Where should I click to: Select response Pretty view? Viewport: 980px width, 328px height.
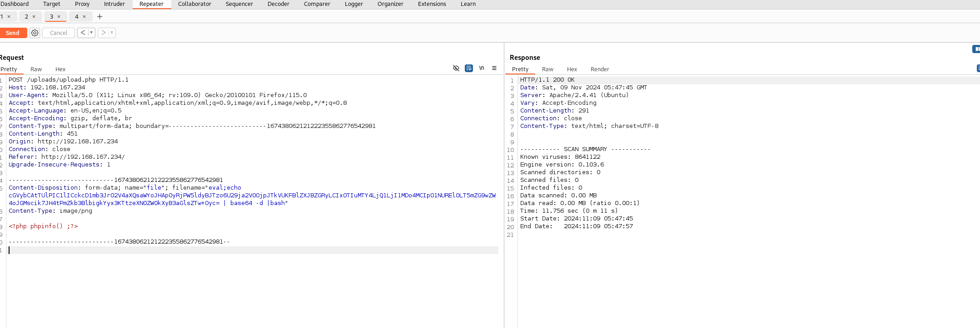[x=520, y=69]
